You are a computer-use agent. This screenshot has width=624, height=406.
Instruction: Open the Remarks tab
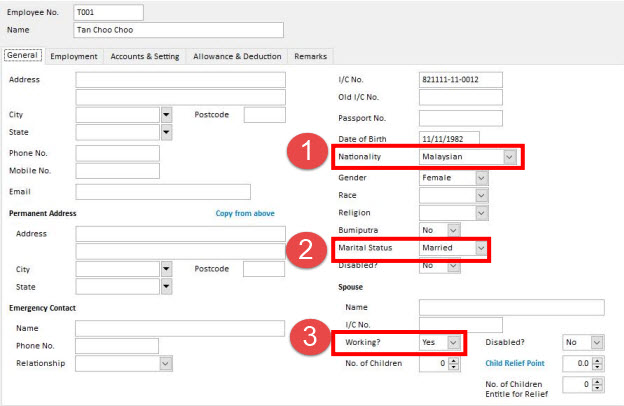point(311,57)
